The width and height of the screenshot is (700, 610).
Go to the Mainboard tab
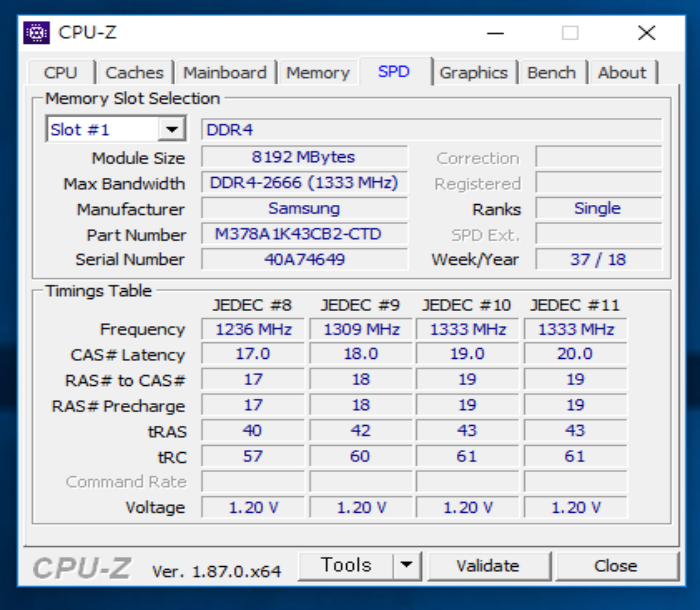tap(225, 72)
